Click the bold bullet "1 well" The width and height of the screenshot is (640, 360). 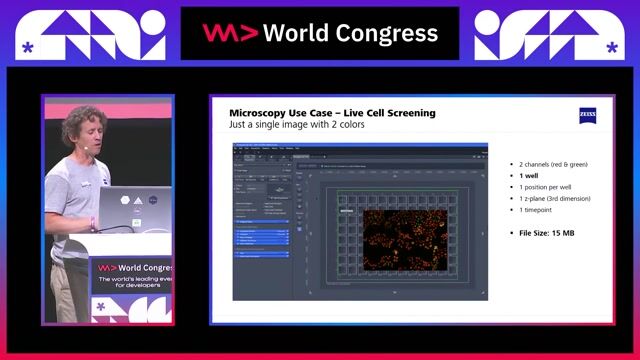529,176
